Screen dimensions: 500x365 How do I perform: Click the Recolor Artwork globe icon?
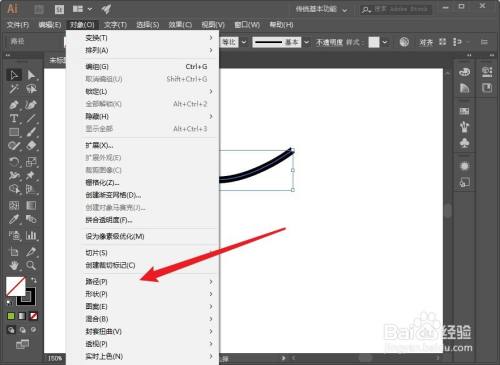tap(404, 42)
